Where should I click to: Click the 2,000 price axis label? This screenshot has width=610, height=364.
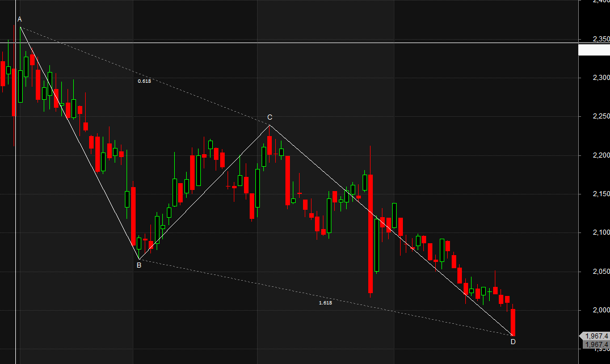click(x=601, y=310)
